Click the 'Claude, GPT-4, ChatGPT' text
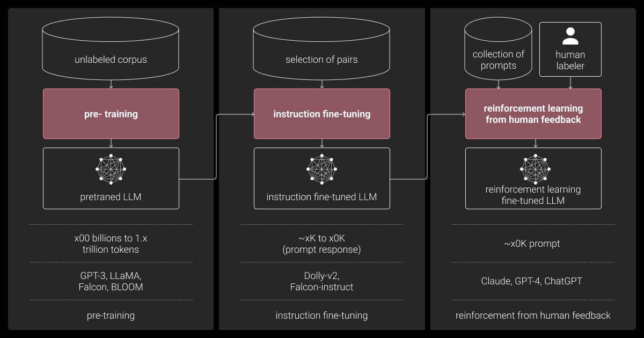This screenshot has height=338, width=644. pos(533,281)
